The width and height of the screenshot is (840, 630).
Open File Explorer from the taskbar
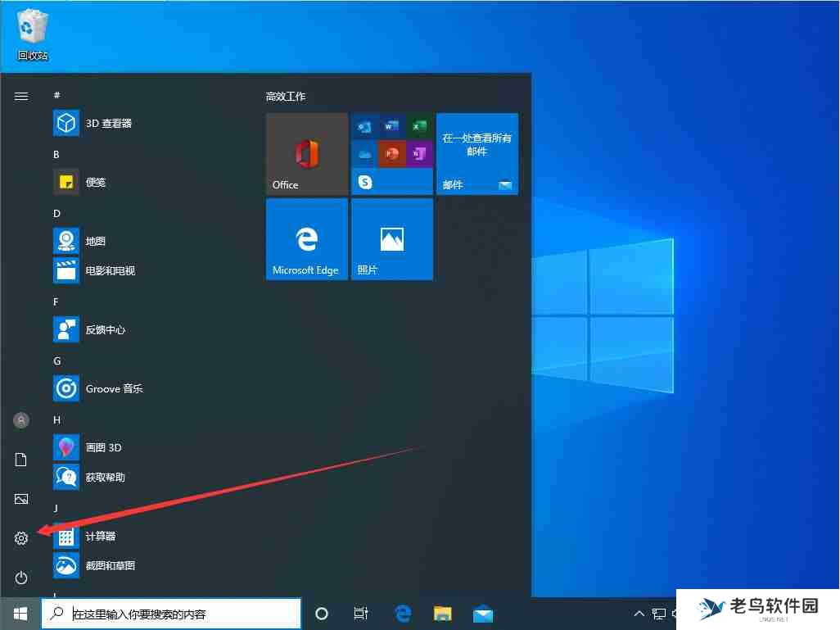[442, 613]
